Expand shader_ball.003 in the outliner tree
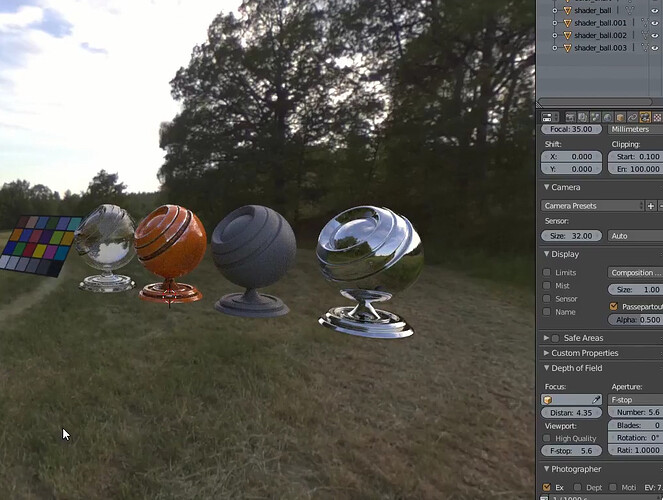 (555, 48)
